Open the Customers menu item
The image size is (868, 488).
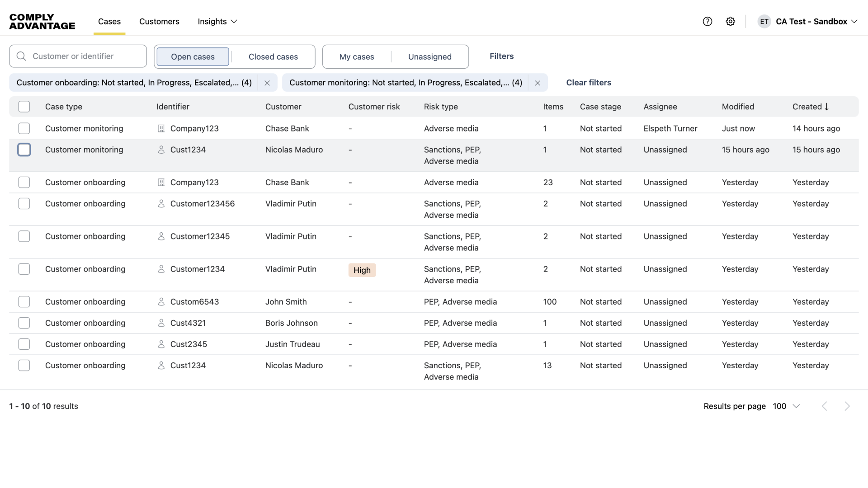point(159,21)
